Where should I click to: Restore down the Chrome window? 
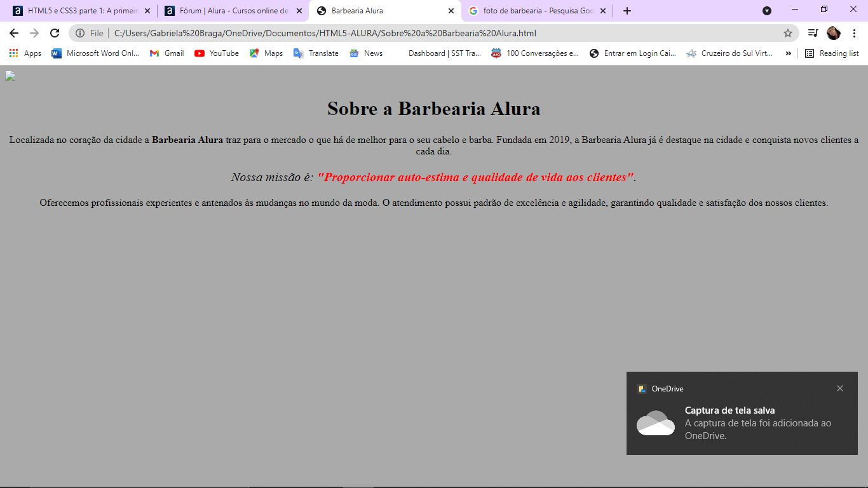click(x=824, y=10)
